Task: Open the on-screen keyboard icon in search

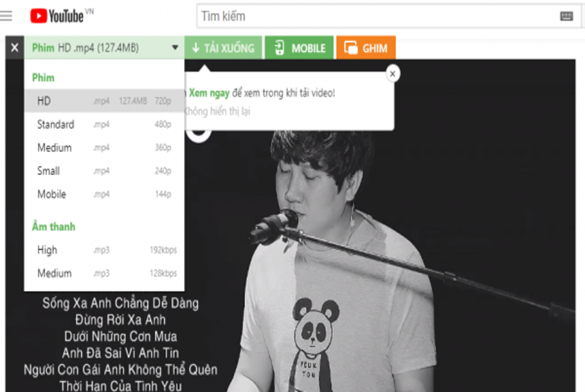Action: click(566, 16)
